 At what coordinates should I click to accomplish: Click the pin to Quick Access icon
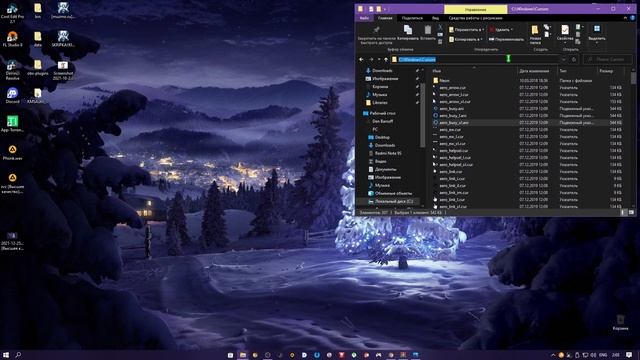[377, 30]
